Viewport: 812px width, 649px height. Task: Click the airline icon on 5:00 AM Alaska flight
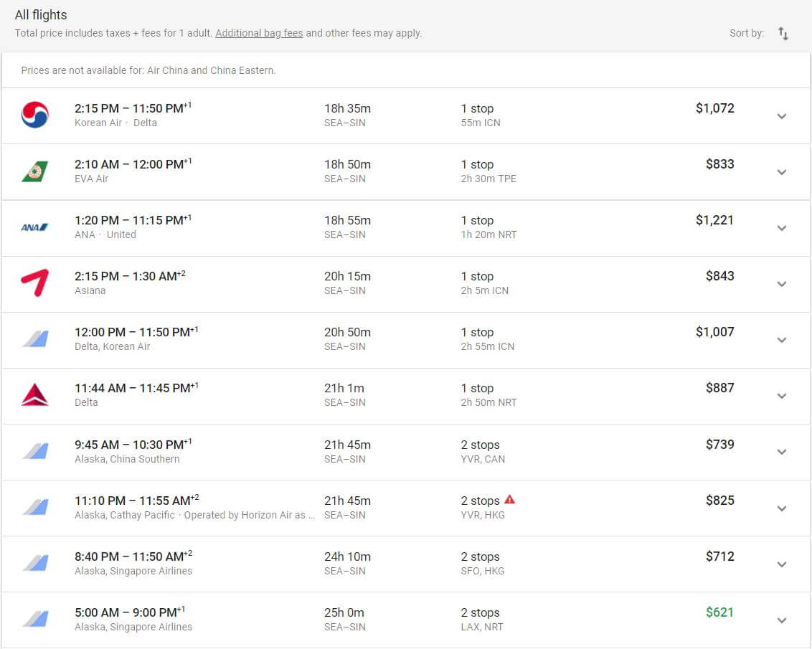36,619
